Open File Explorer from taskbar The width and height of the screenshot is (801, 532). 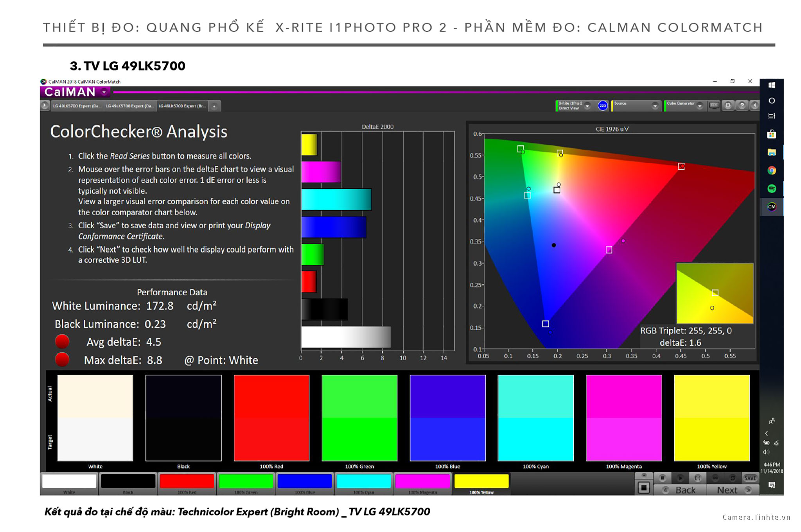click(x=772, y=152)
